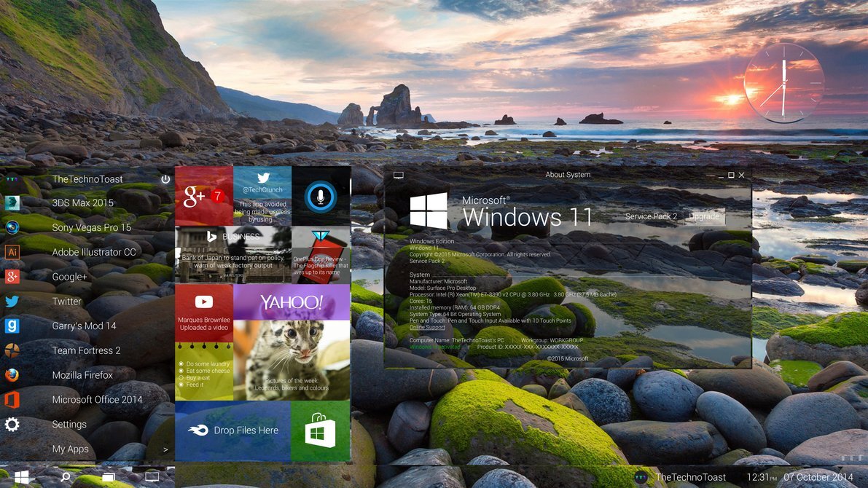
Task: Select Team Fortress 2 entry
Action: 87,350
